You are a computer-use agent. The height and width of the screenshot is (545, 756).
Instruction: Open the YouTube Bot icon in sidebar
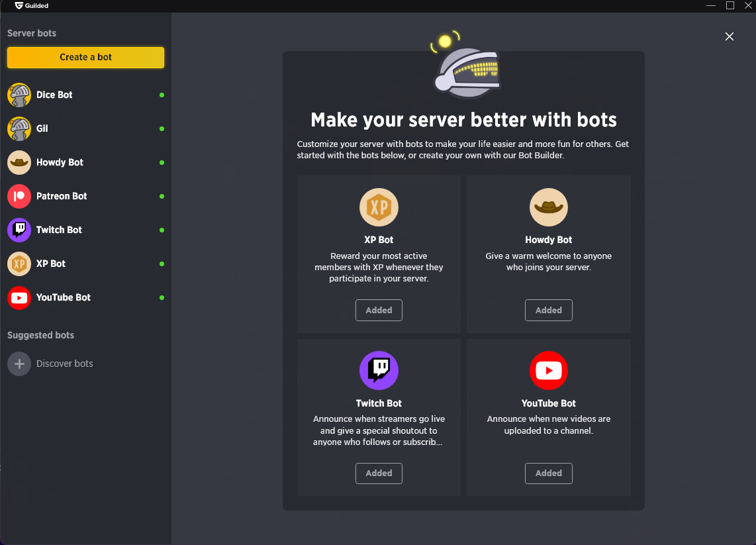[19, 297]
